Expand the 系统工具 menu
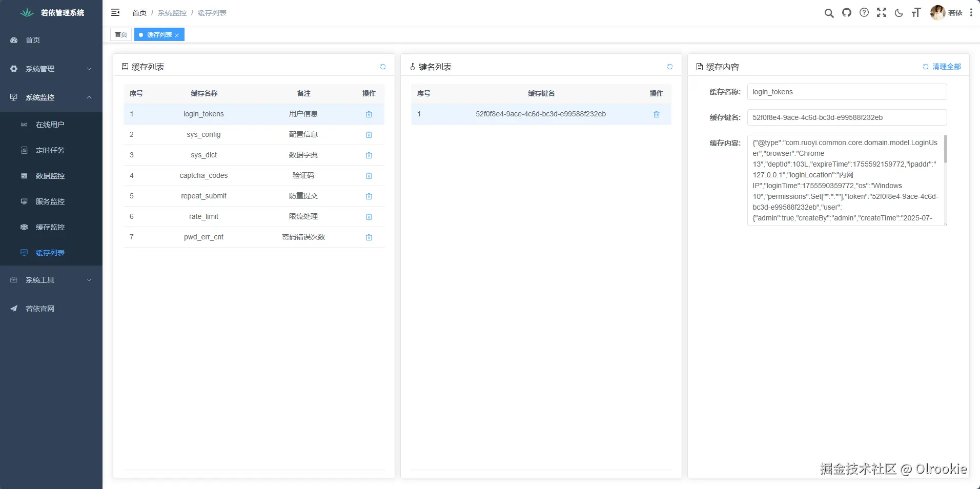The image size is (980, 489). click(x=51, y=280)
